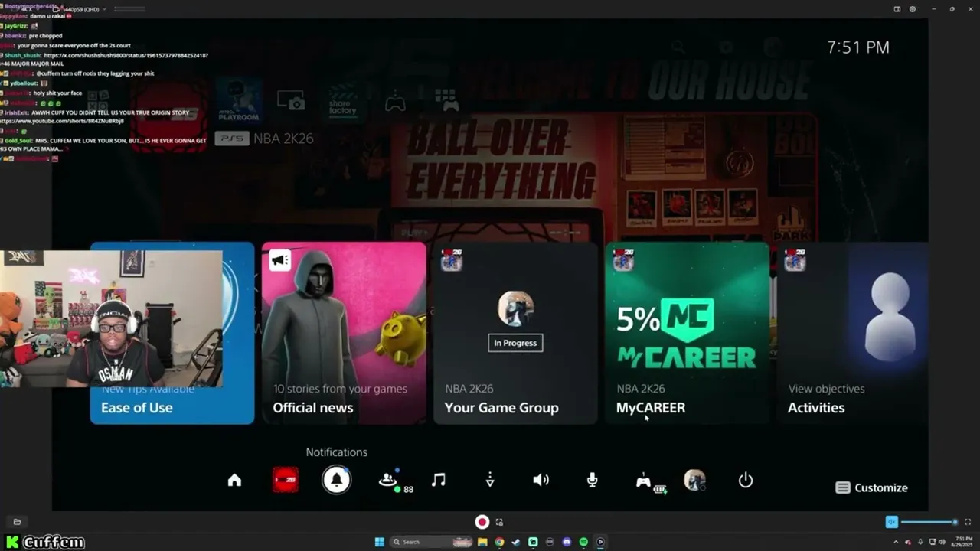Open Your Game Group card
The image size is (980, 551).
click(515, 333)
